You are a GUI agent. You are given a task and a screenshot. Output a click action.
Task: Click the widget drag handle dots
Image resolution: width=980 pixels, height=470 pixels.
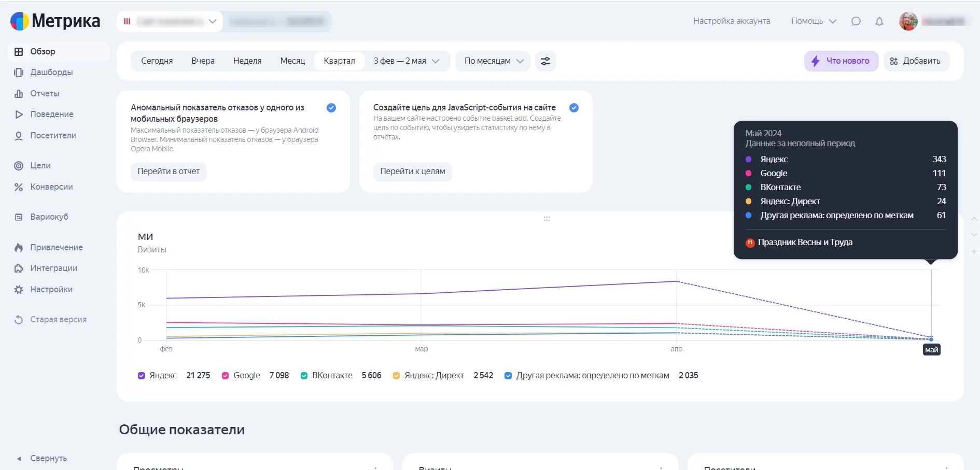(547, 219)
